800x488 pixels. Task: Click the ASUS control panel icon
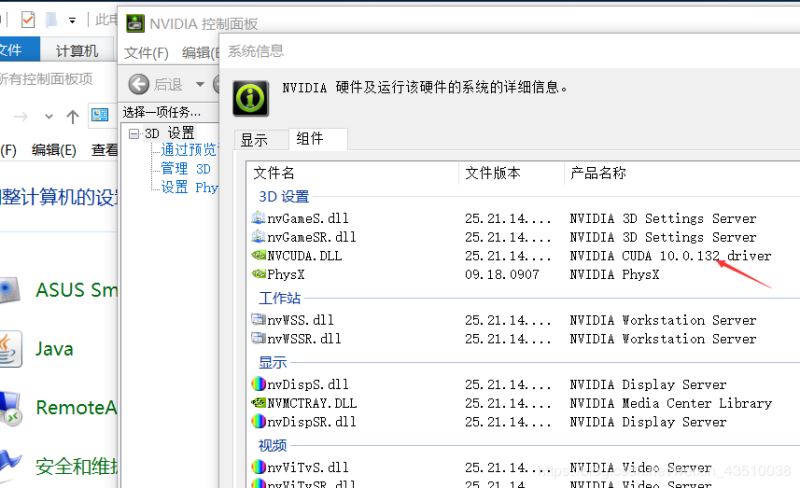click(10, 290)
